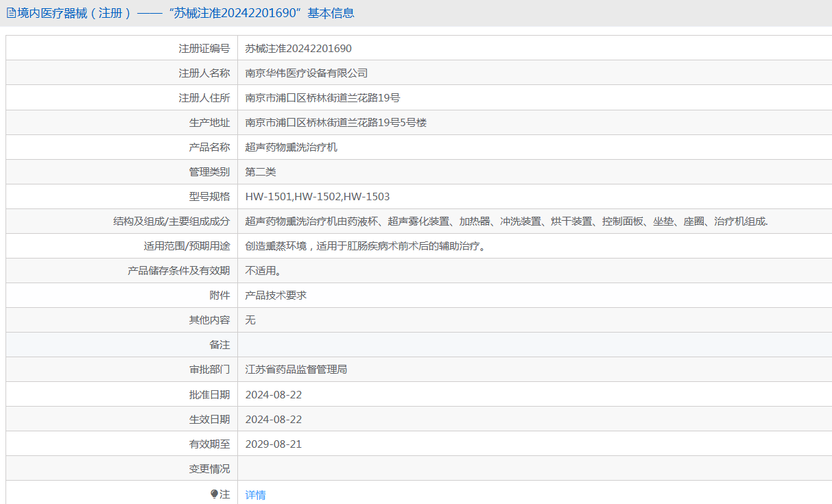The height and width of the screenshot is (504, 832).
Task: Click the 结构及组成/主要组成成分 label
Action: coord(171,221)
